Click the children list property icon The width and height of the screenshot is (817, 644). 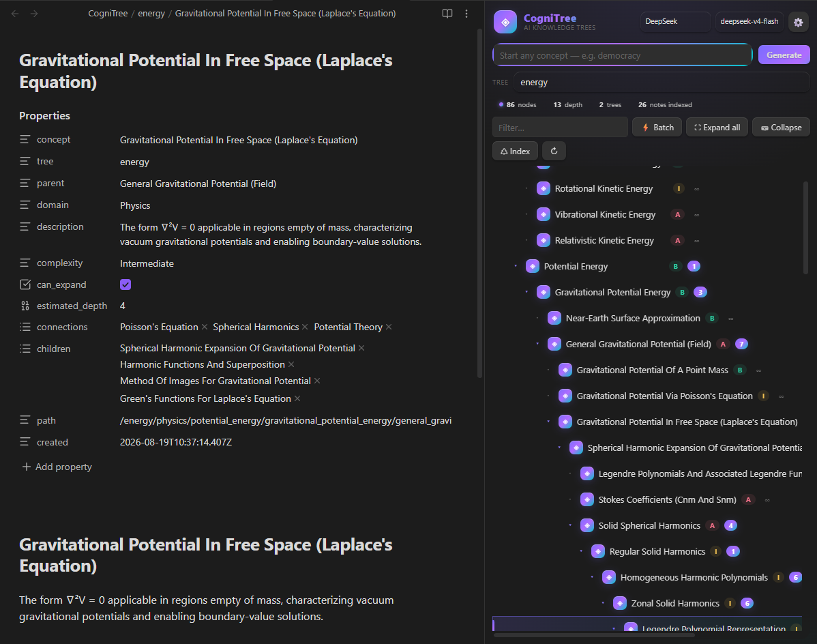(25, 349)
